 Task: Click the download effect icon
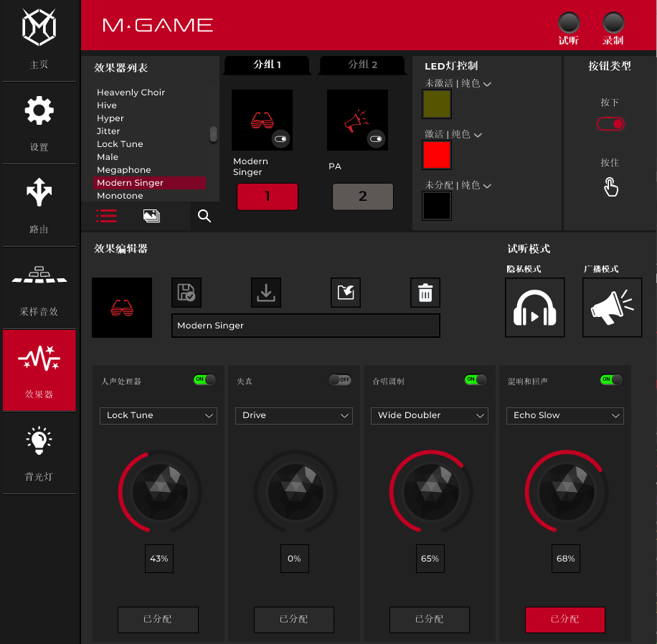(x=266, y=292)
